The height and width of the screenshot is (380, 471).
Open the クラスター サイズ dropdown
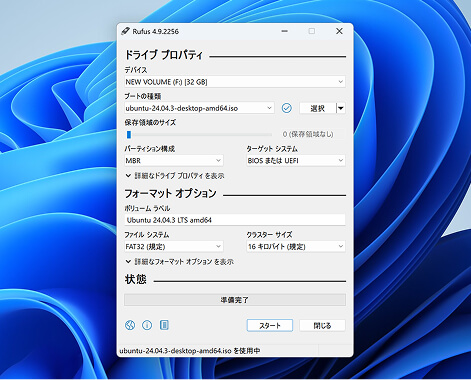click(296, 247)
